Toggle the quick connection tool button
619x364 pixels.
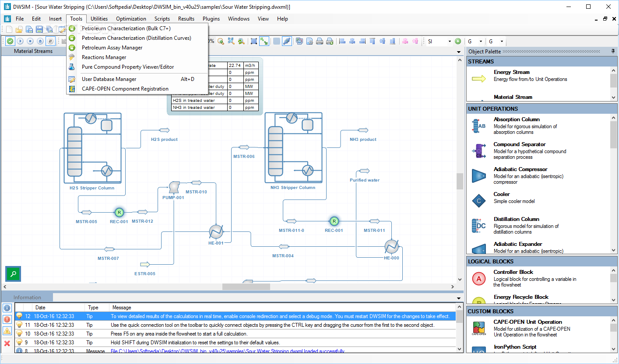point(287,41)
